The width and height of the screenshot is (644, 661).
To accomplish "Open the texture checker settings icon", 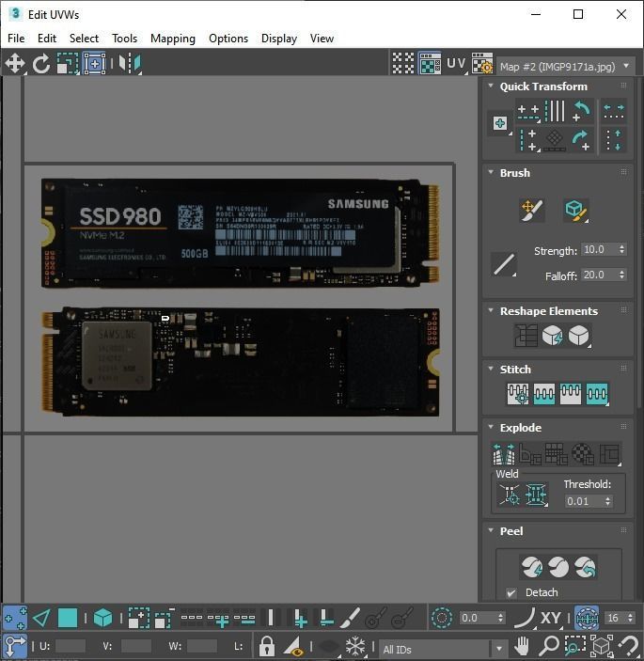I will [481, 64].
